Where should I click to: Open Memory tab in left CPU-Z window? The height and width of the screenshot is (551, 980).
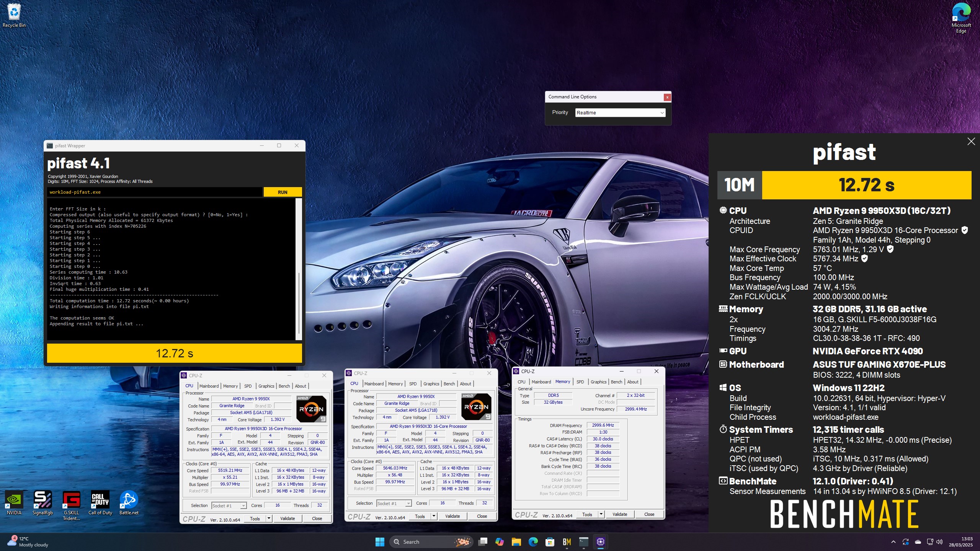tap(230, 386)
